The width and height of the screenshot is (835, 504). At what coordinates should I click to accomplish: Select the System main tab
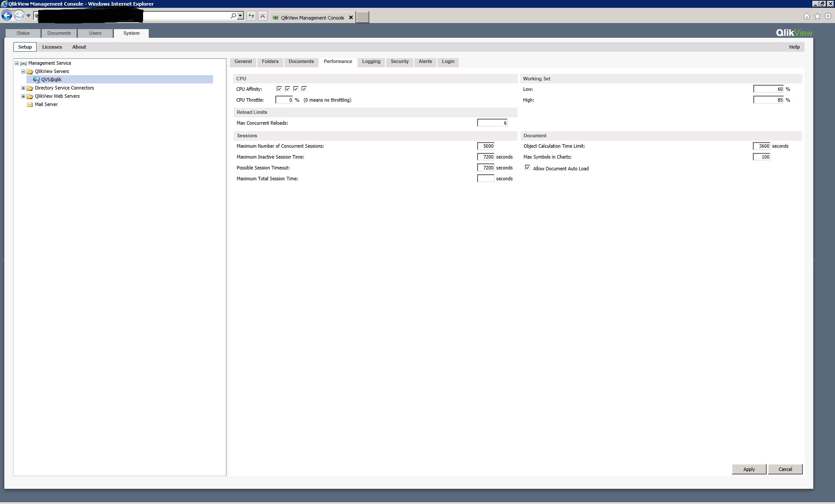(131, 33)
